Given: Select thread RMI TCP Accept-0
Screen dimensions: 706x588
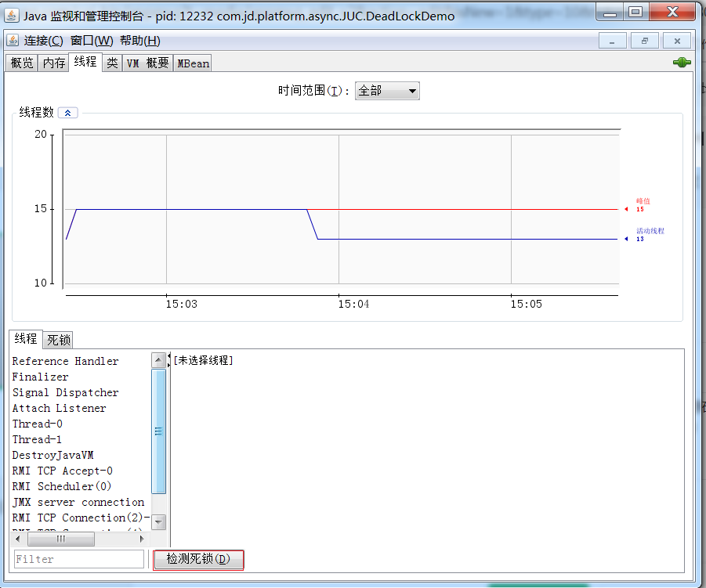Looking at the screenshot, I should (x=62, y=471).
